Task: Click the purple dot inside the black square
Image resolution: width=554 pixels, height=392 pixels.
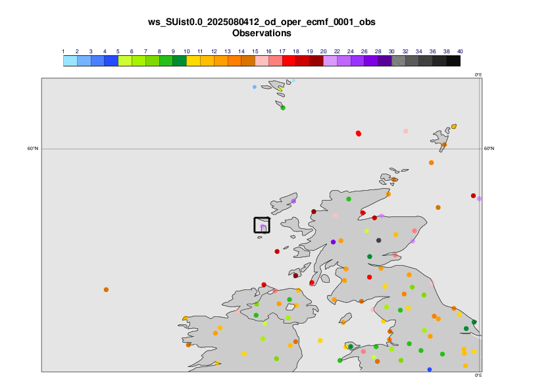Action: coord(262,226)
